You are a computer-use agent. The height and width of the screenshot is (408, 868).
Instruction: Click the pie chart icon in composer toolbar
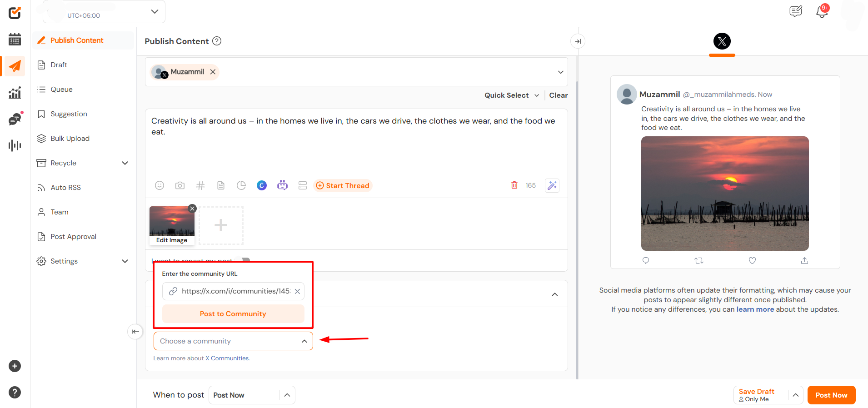241,185
